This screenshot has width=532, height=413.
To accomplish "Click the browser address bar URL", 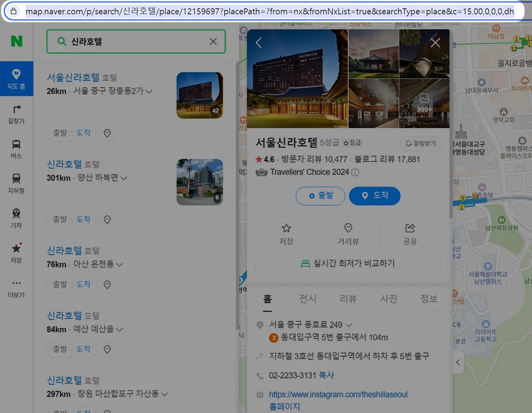I will pos(269,12).
